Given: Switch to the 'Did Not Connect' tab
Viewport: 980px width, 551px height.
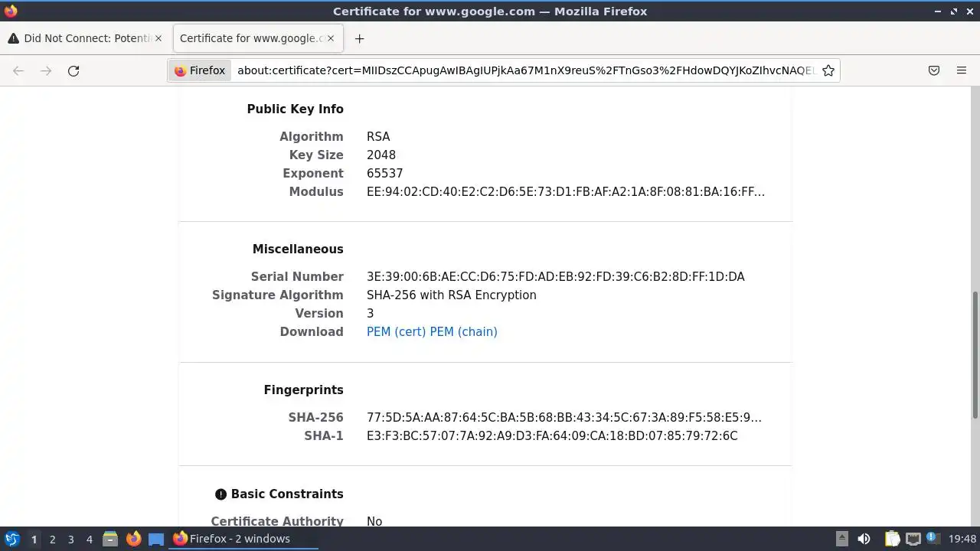Looking at the screenshot, I should click(86, 38).
